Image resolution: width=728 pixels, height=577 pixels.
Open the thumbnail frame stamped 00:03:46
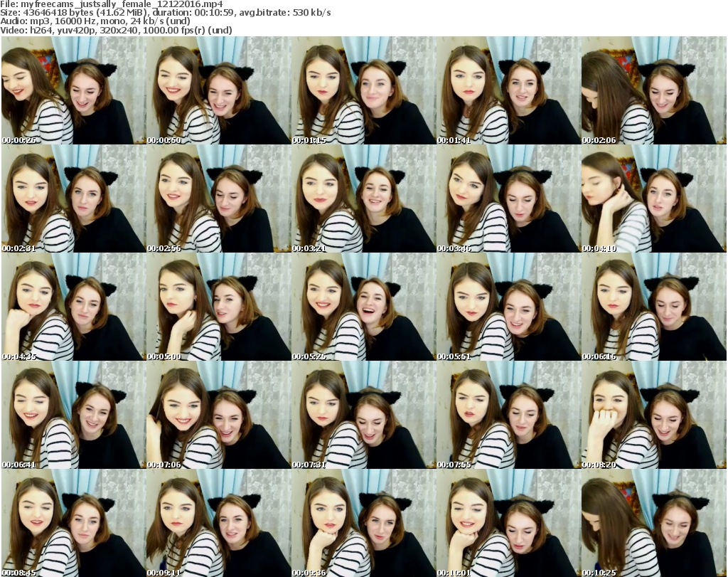click(508, 198)
